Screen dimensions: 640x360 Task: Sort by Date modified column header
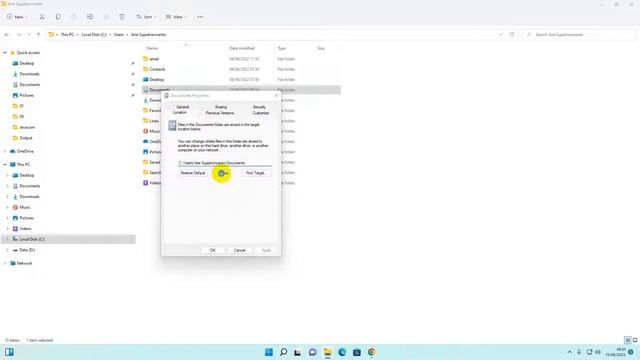click(242, 48)
